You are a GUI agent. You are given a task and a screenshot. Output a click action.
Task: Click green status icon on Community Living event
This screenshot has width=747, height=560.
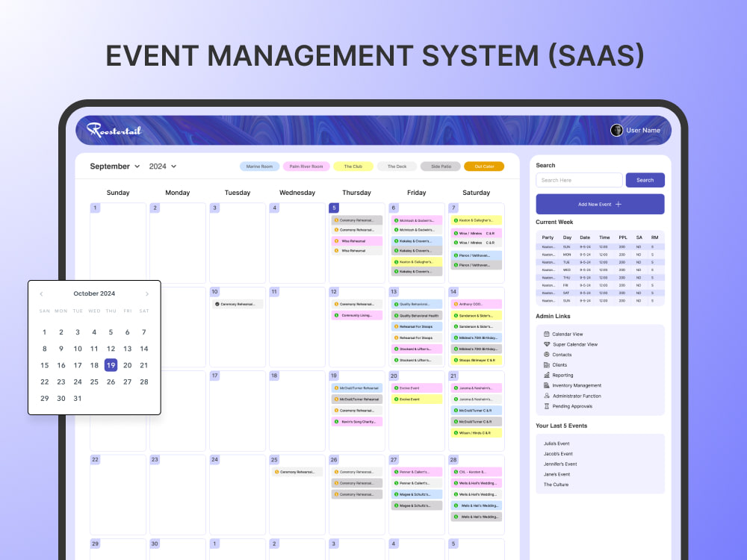(336, 315)
